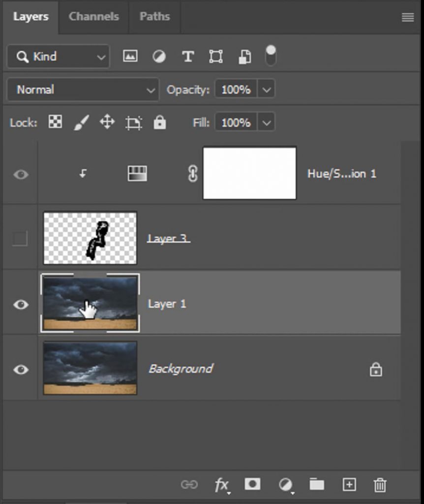Select the Hue/Saturation layer mask thumbnail
Viewport: 424px width, 504px height.
tap(249, 173)
